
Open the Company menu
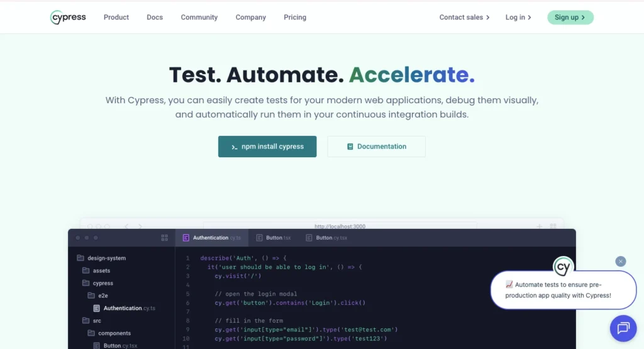tap(250, 17)
